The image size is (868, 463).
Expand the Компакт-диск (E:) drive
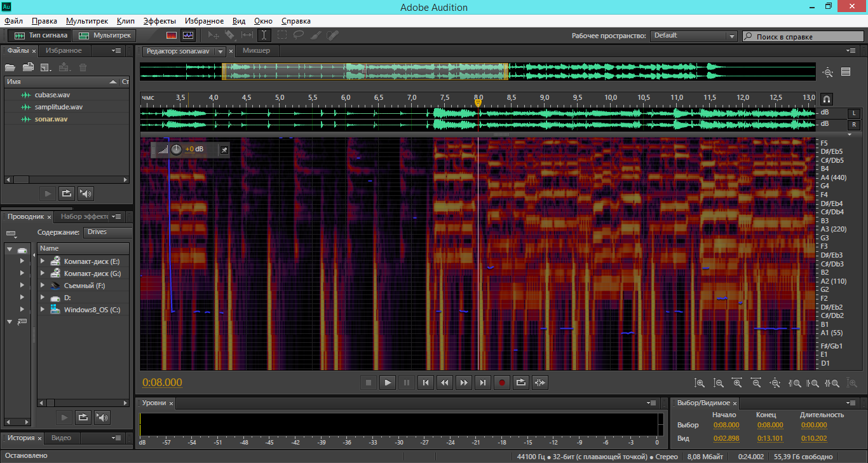point(43,261)
